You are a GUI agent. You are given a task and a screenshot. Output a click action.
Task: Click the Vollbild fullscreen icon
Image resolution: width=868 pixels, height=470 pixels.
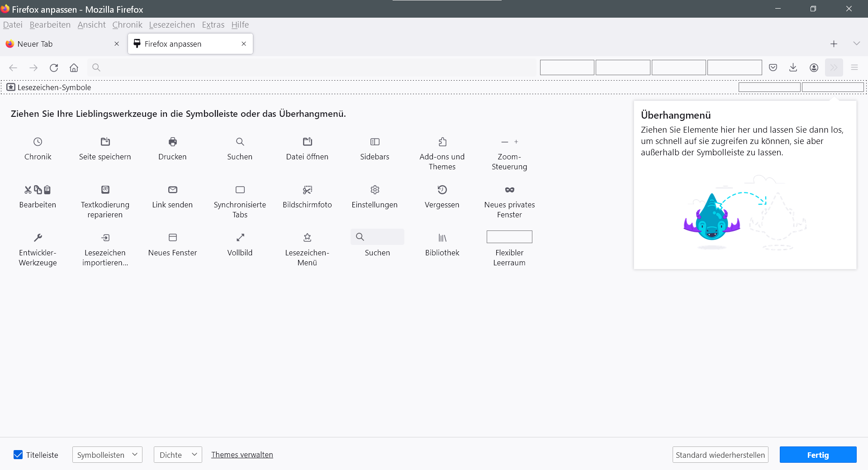[240, 238]
